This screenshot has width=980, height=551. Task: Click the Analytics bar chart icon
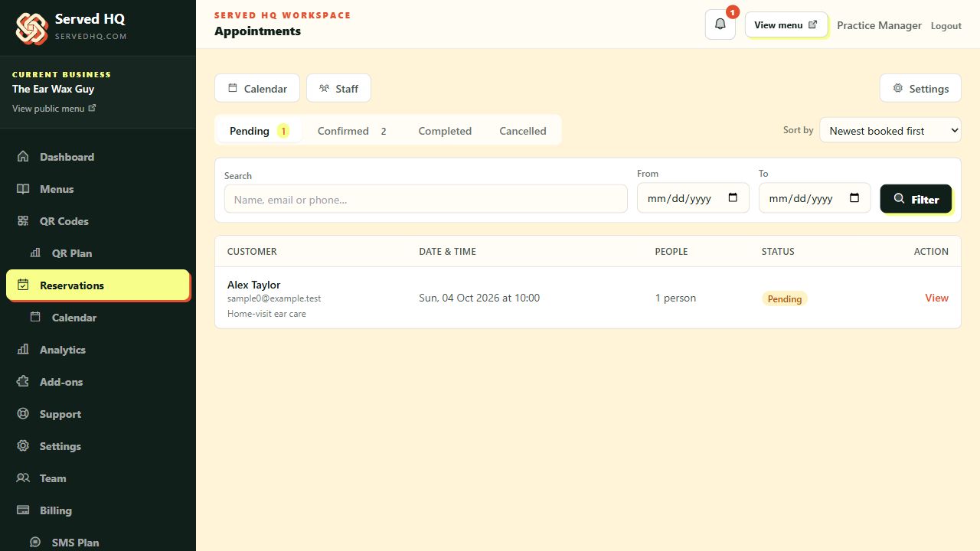point(24,350)
